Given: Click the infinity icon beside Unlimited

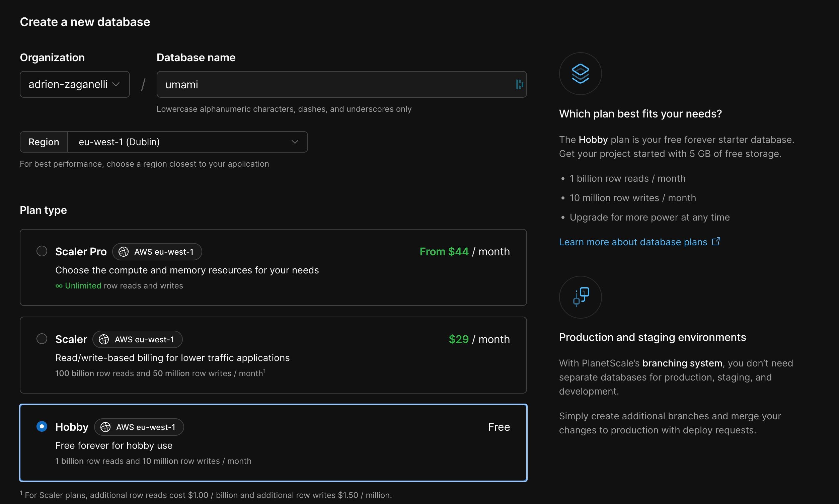Looking at the screenshot, I should pyautogui.click(x=59, y=286).
